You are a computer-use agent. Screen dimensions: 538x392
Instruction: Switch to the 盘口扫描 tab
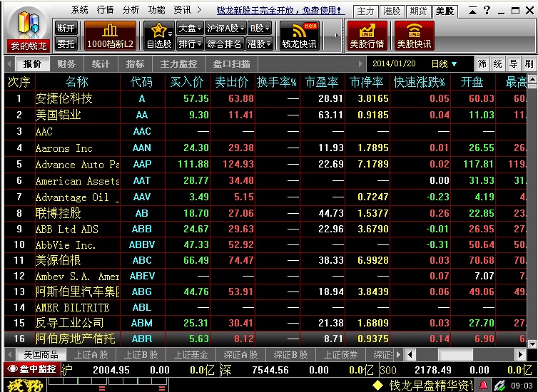232,64
